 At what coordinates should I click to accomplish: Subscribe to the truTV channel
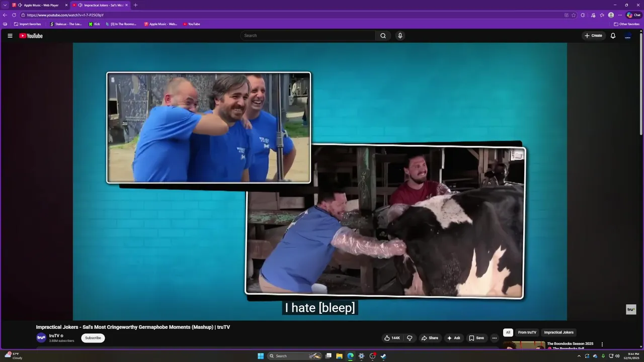[x=93, y=338]
